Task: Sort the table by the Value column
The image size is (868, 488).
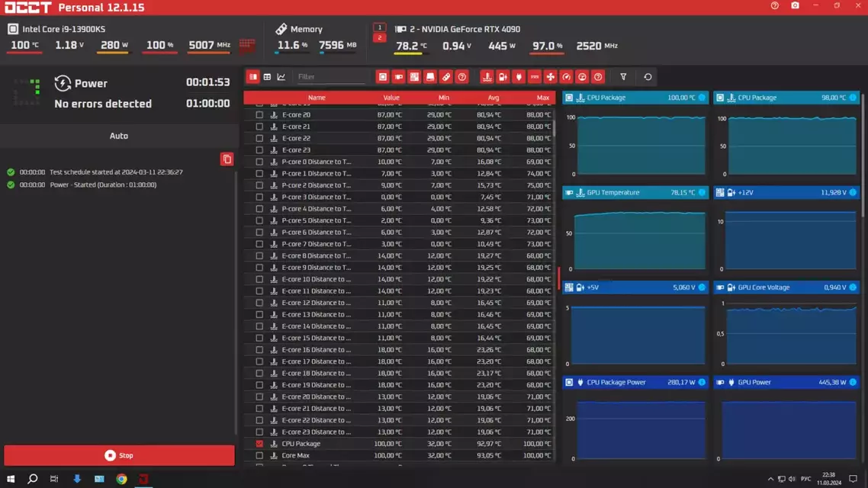Action: click(x=391, y=98)
